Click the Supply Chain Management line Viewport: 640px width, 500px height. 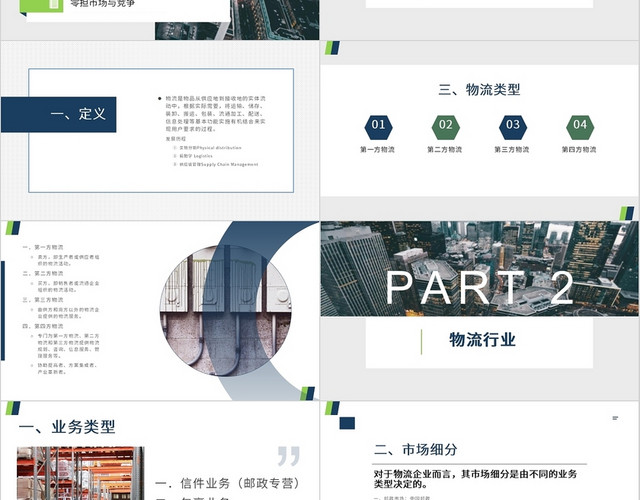click(216, 164)
